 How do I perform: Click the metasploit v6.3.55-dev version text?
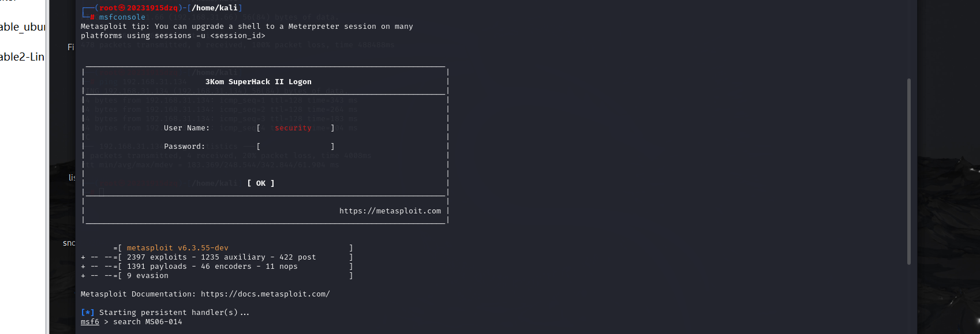177,248
